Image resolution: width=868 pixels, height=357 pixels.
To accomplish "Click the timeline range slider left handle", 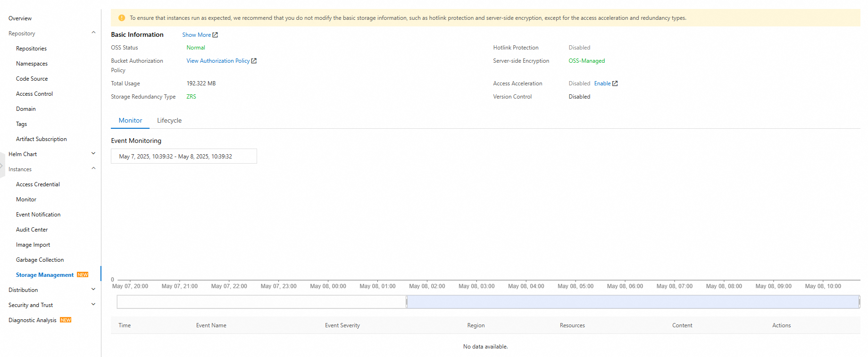I will click(407, 302).
